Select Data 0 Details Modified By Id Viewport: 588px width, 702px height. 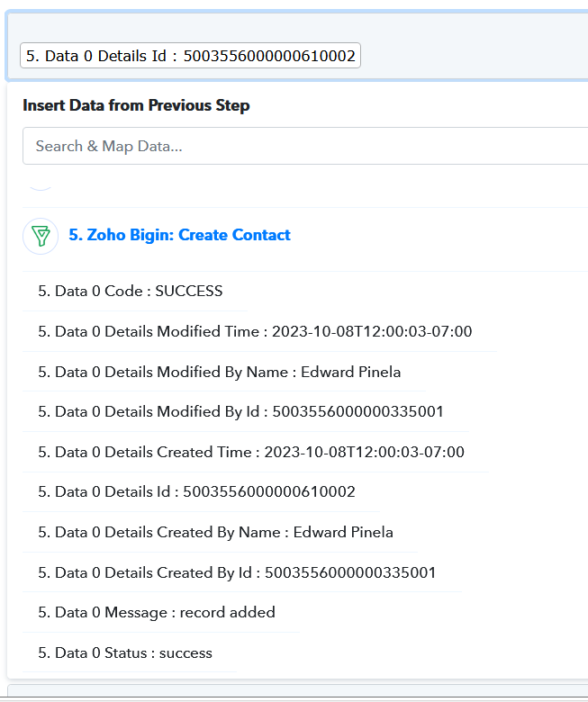coord(240,411)
